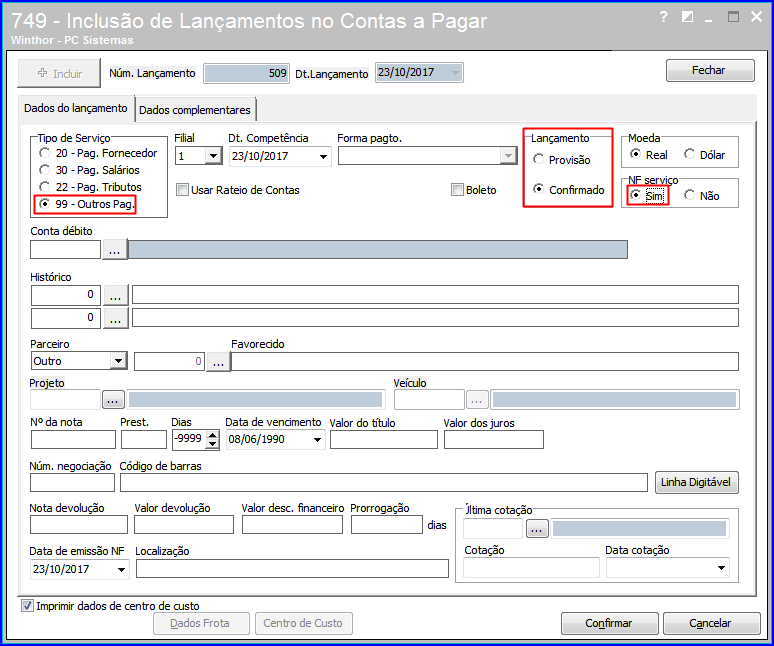
Task: Open Projeto lookup ellipsis button
Action: (x=113, y=399)
